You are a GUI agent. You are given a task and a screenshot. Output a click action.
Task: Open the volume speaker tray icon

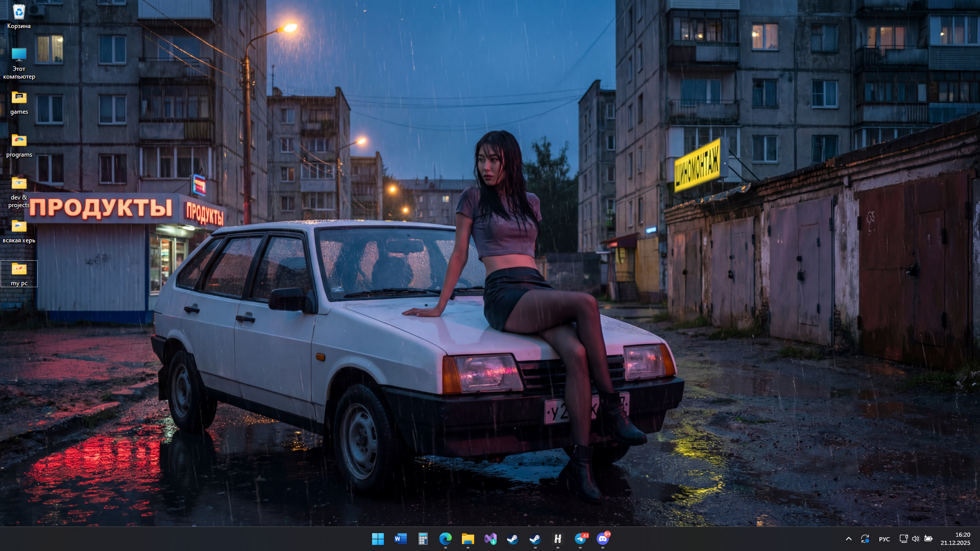coord(916,539)
